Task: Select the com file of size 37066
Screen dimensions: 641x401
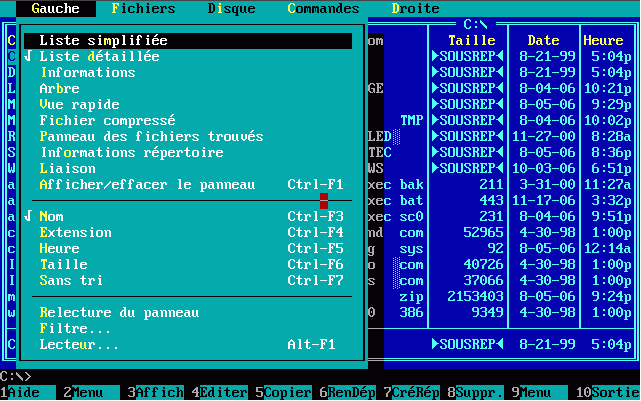Action: (x=500, y=280)
